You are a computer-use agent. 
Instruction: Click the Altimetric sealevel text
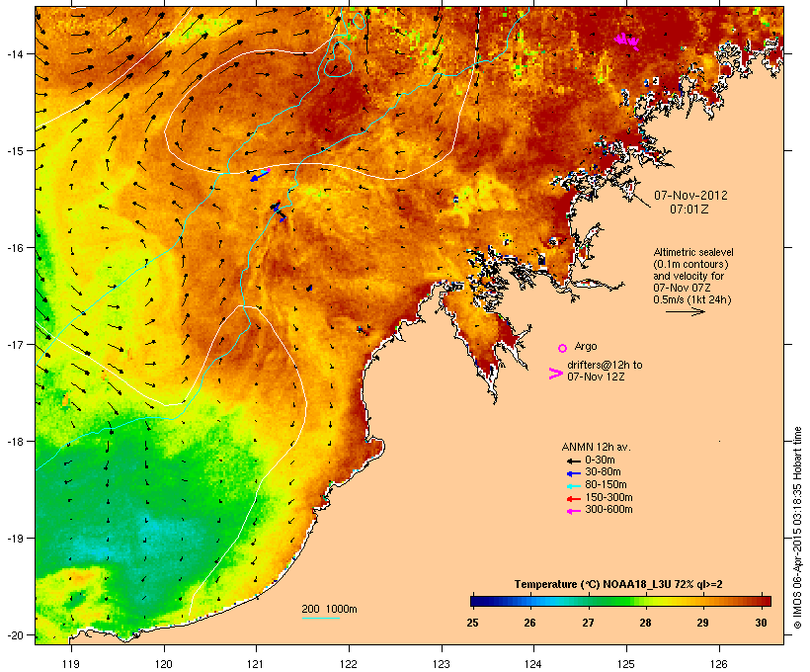[693, 252]
